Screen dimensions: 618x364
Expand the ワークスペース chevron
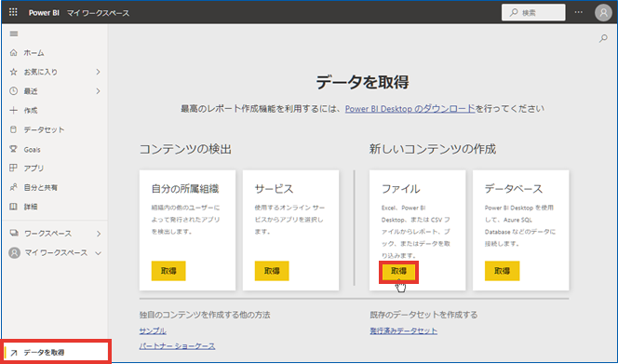click(x=99, y=234)
